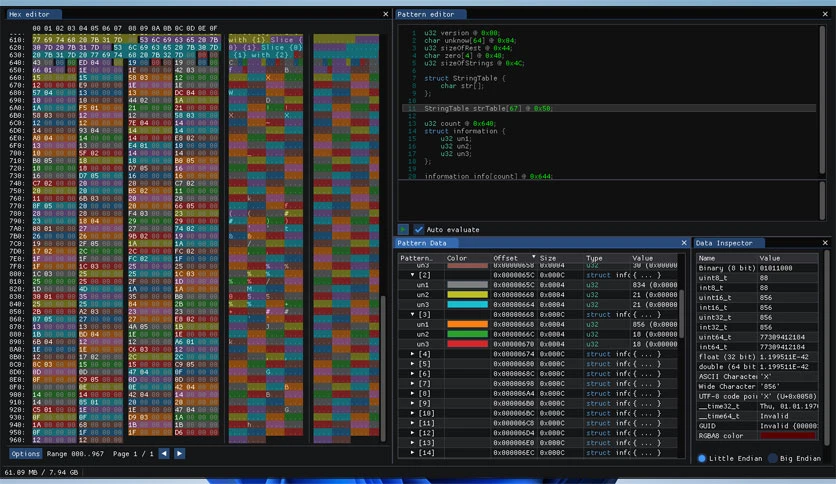Expand the [11] struct entry
Viewport: 836px width, 484px height.
412,423
